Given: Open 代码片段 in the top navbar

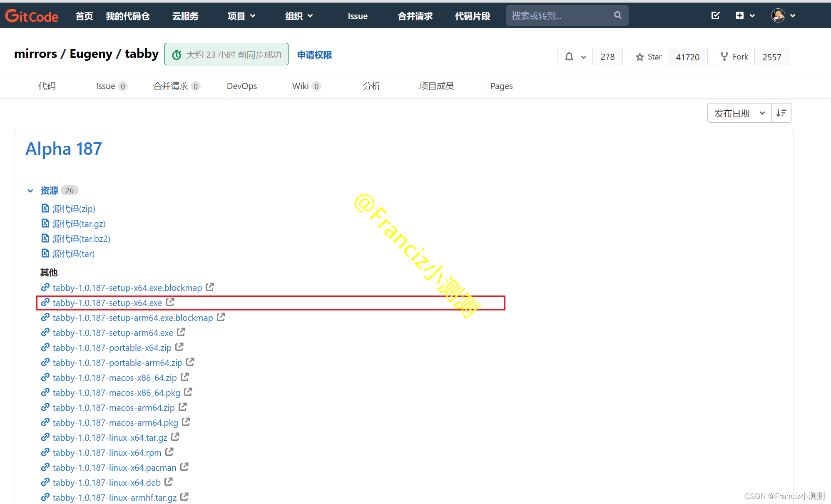Looking at the screenshot, I should [473, 16].
